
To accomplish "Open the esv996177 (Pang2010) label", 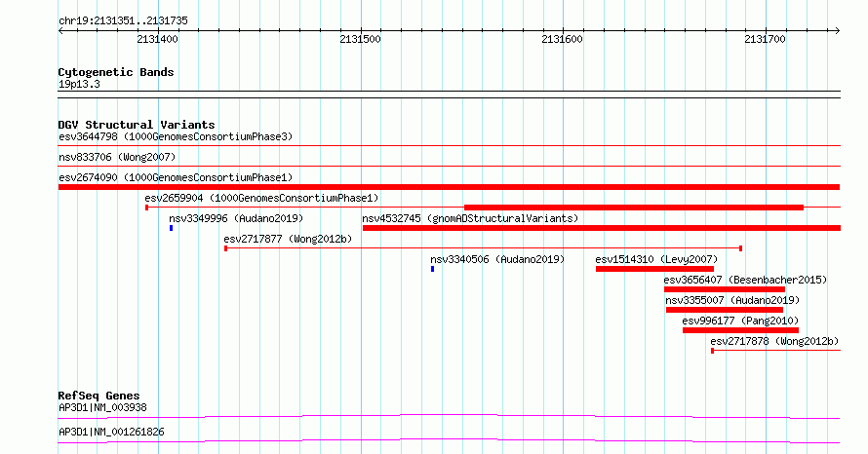I will [x=740, y=321].
